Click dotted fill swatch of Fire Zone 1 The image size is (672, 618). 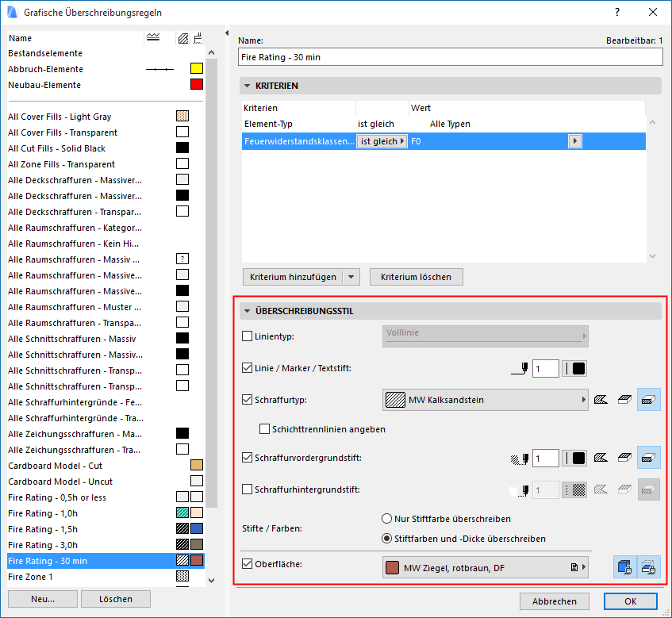pos(182,577)
